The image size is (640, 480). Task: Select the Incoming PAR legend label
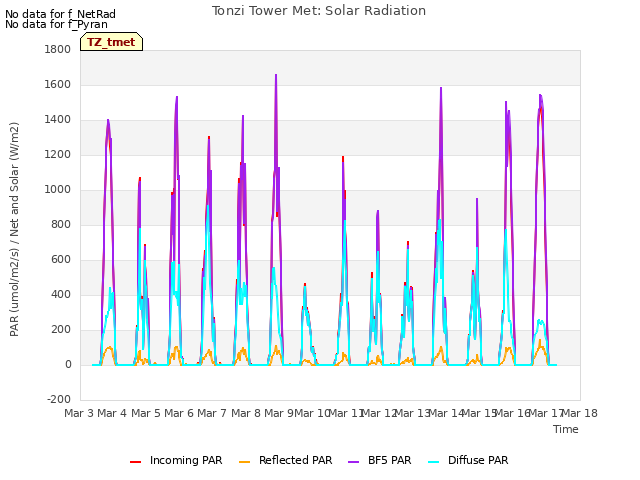pos(186,460)
